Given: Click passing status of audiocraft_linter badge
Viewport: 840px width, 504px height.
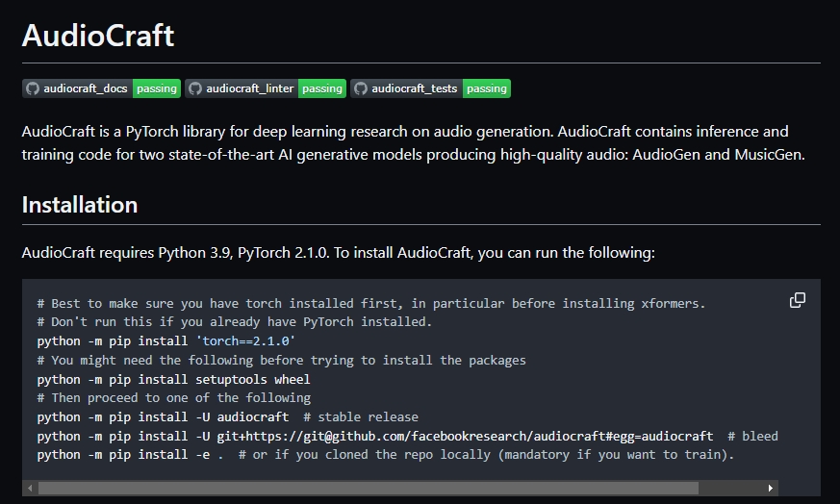Looking at the screenshot, I should click(x=321, y=88).
